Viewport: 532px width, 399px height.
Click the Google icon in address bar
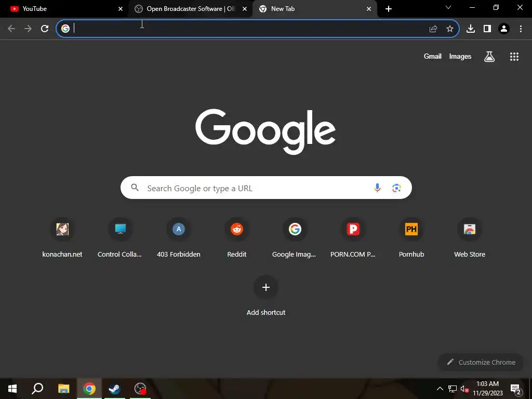[65, 29]
